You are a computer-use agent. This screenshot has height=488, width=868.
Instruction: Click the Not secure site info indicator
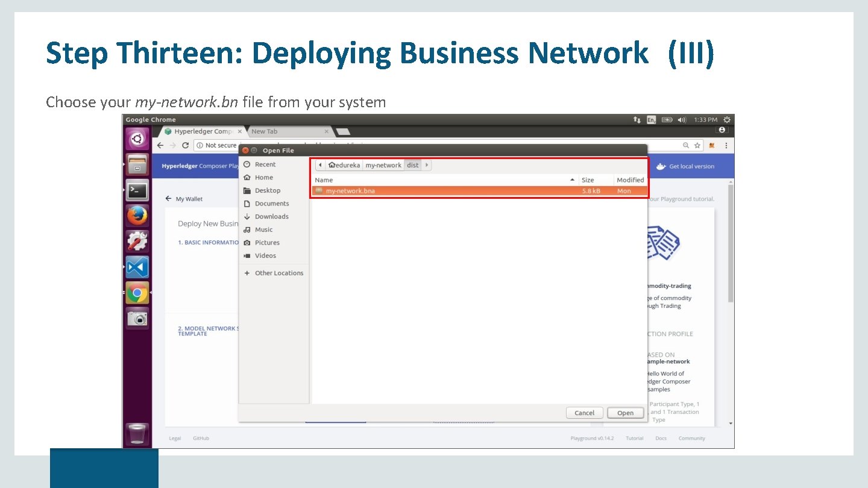217,145
